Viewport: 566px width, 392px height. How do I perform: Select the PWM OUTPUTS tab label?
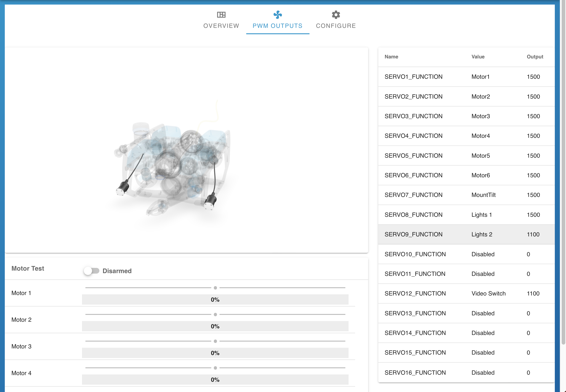click(x=278, y=26)
